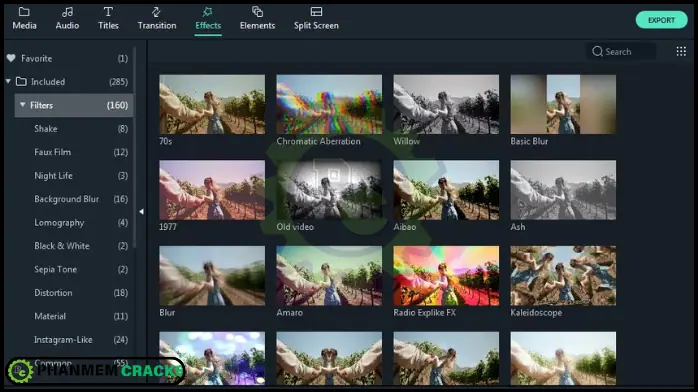Select the 70s effect thumbnail

(x=212, y=104)
